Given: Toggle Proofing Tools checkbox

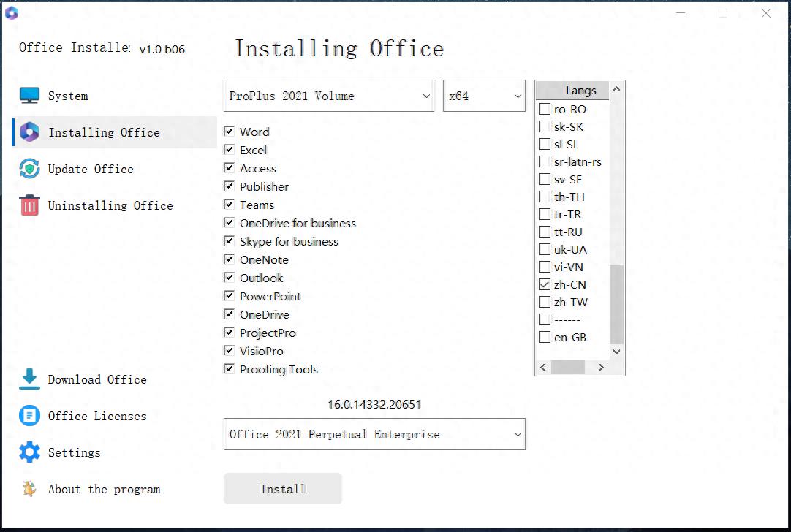Looking at the screenshot, I should point(229,368).
